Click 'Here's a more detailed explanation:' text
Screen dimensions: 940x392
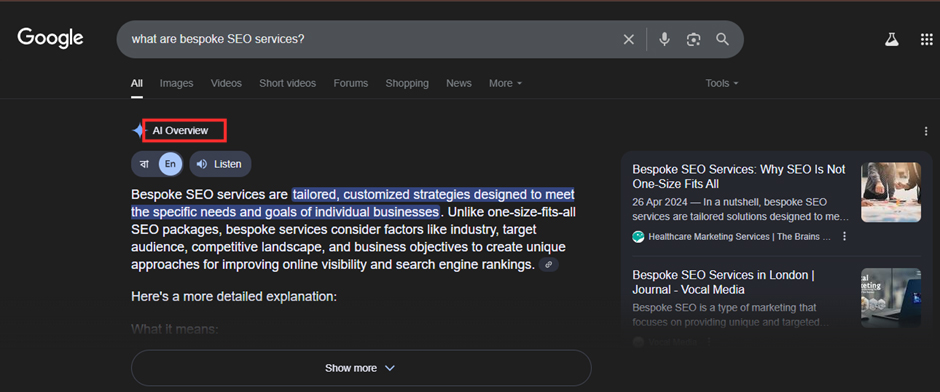pos(234,296)
